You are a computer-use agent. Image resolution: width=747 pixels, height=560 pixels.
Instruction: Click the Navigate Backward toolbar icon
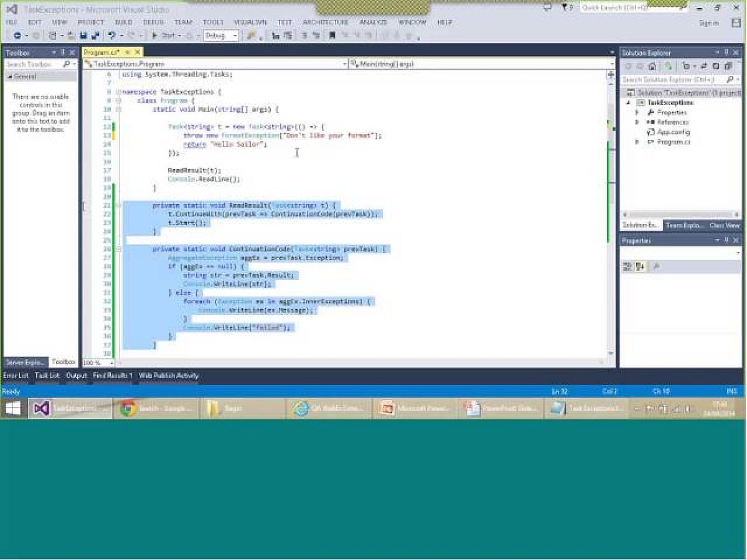tap(17, 36)
